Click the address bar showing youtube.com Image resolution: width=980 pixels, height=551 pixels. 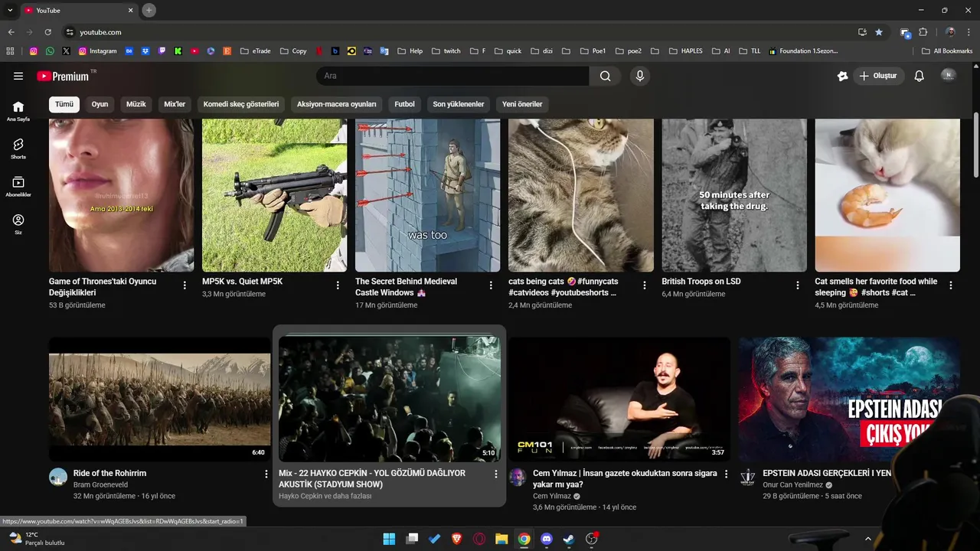pyautogui.click(x=459, y=32)
